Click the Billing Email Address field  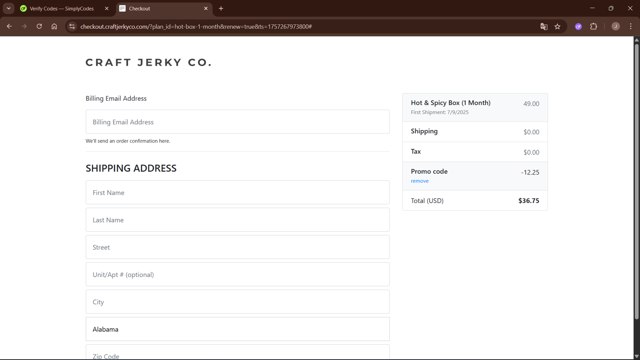[x=238, y=122]
